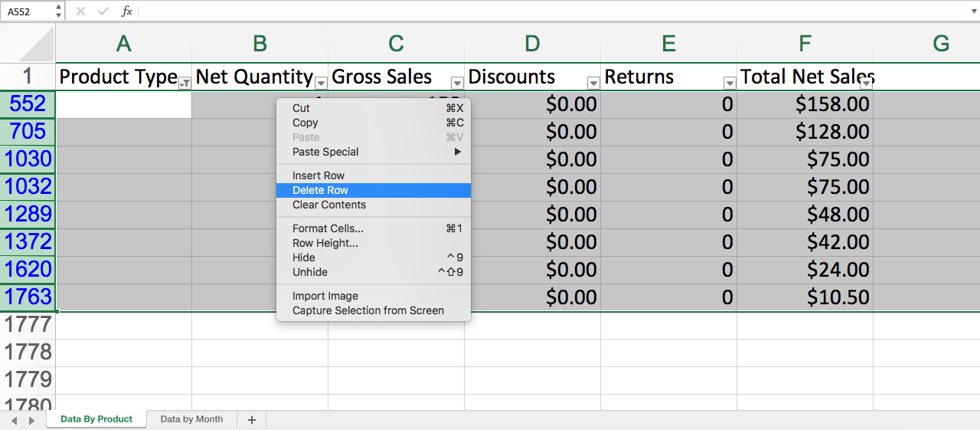Select column B header
The height and width of the screenshot is (430, 980).
click(x=260, y=44)
